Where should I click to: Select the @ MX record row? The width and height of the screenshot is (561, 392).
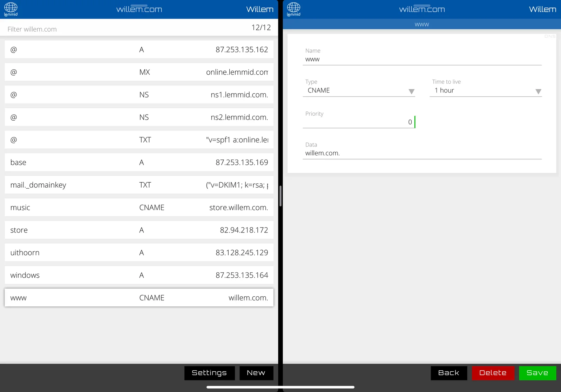[139, 72]
